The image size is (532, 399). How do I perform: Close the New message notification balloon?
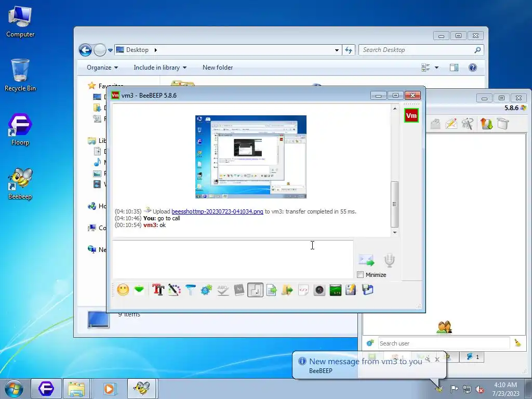coord(437,359)
